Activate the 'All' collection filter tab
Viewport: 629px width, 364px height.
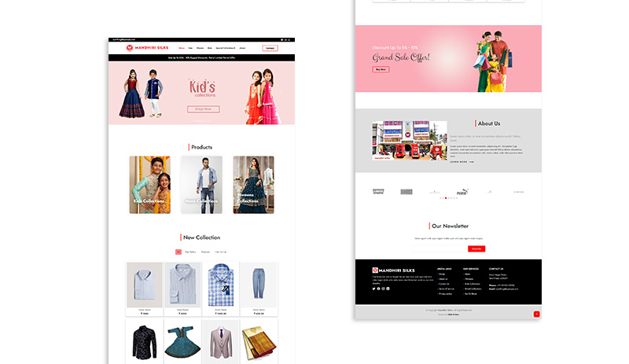[178, 252]
